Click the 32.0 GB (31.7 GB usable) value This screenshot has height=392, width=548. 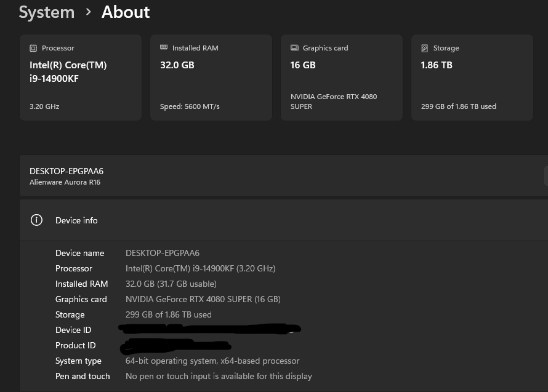(171, 284)
